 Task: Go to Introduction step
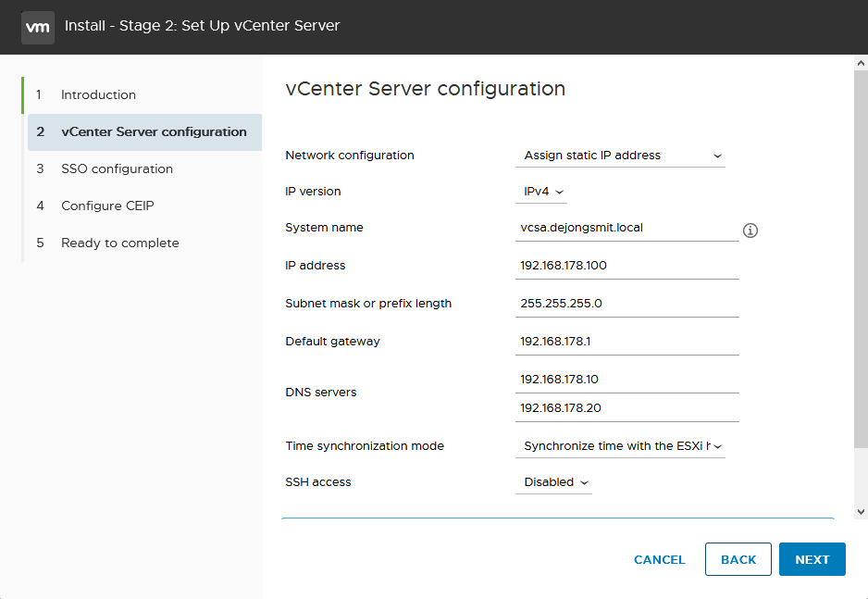pyautogui.click(x=143, y=94)
